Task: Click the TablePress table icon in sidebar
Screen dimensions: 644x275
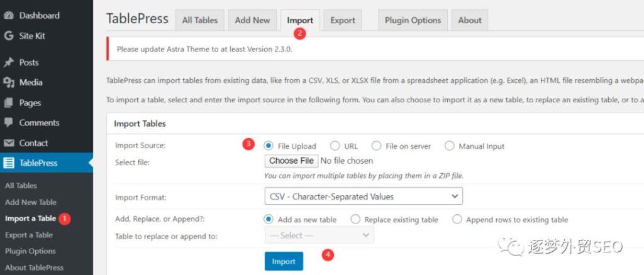Action: 9,163
